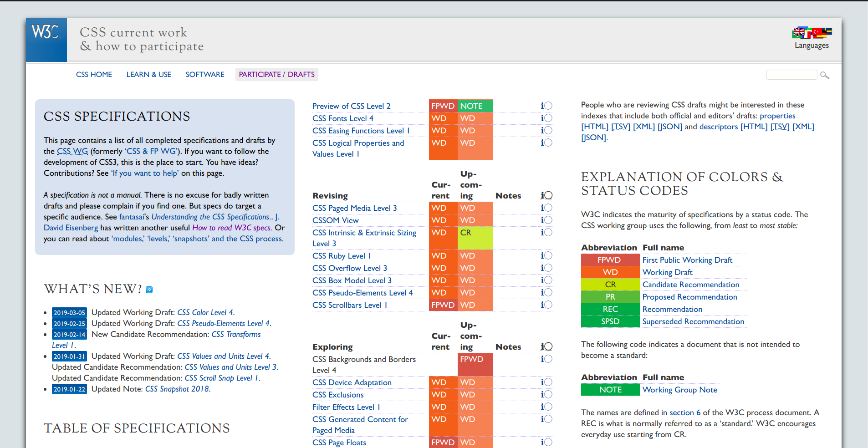Open info icon for CSS Easing Functions Level 1
868x448 pixels.
tap(546, 130)
